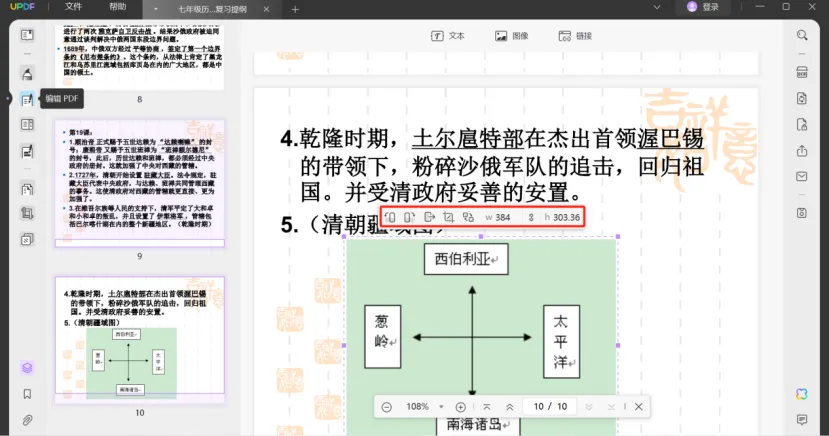
Task: Go to the previous page
Action: pos(510,407)
